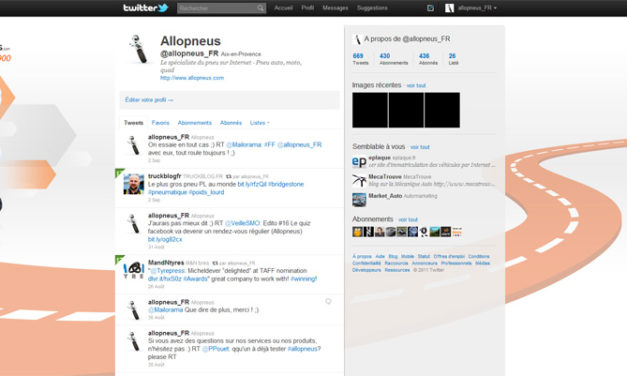Click avatar of 'J'aurais pas mieux dit' tweet
This screenshot has width=627, height=376.
[134, 224]
